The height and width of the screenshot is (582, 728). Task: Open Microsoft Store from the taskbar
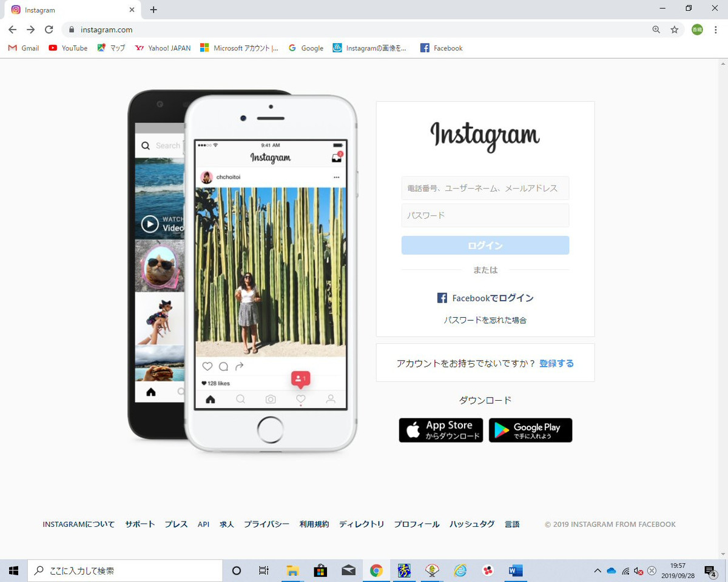(x=320, y=570)
